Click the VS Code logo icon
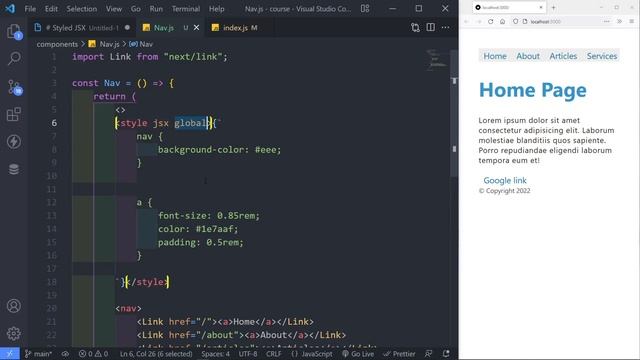 (10, 9)
